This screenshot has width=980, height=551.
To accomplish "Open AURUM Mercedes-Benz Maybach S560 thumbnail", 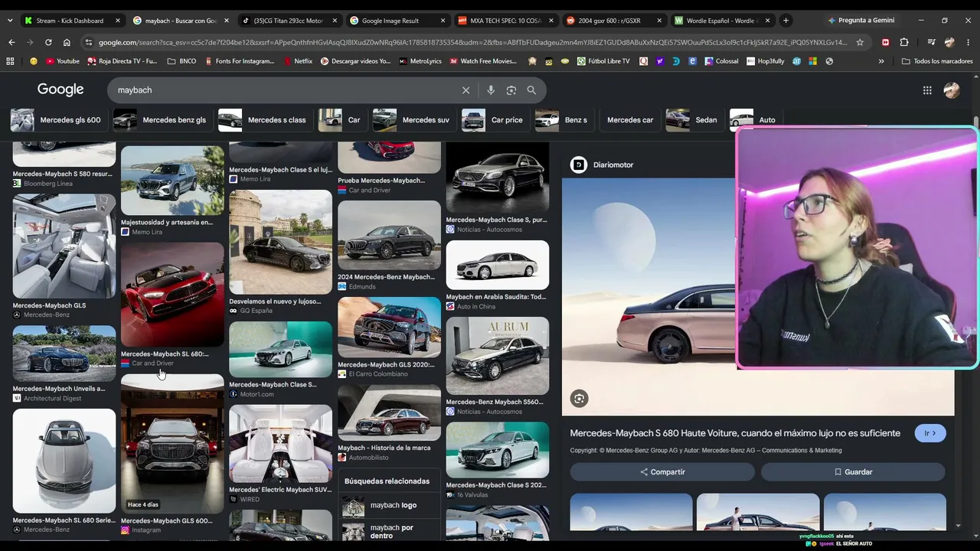I will pos(498,356).
